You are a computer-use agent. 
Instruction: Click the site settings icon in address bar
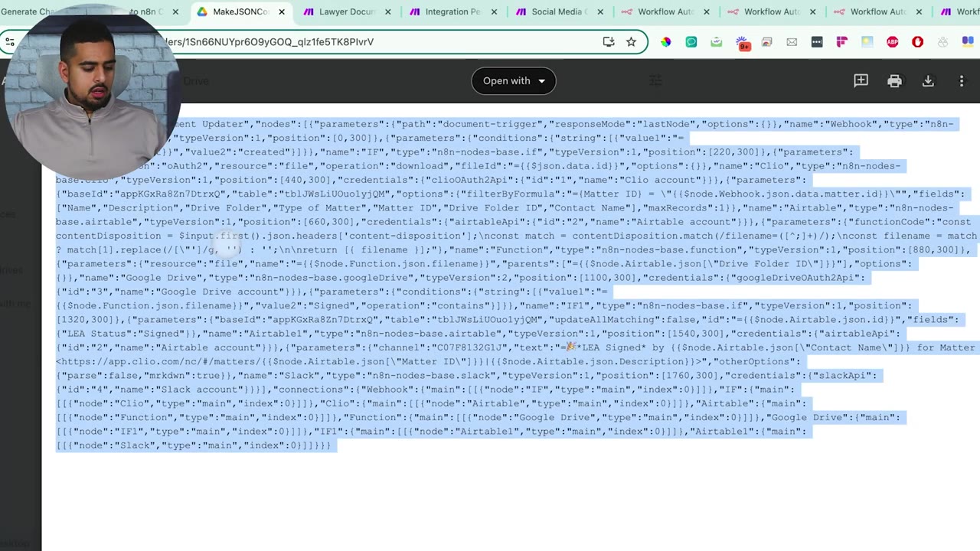pos(9,42)
